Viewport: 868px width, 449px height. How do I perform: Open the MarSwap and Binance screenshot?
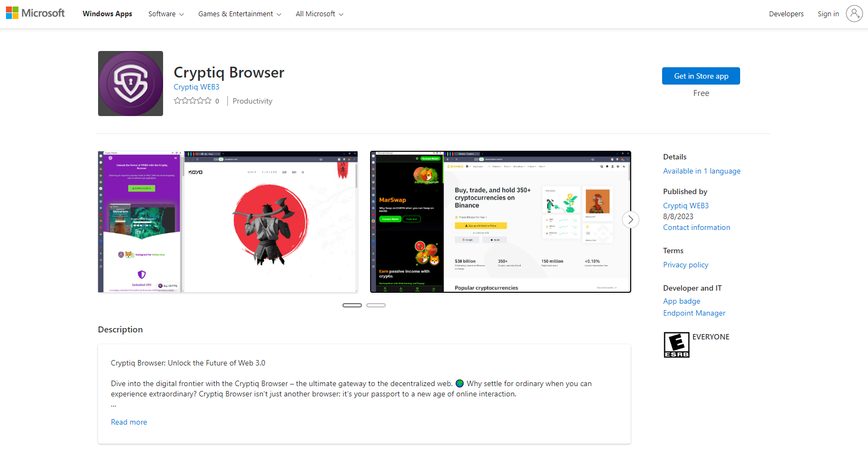pos(500,222)
